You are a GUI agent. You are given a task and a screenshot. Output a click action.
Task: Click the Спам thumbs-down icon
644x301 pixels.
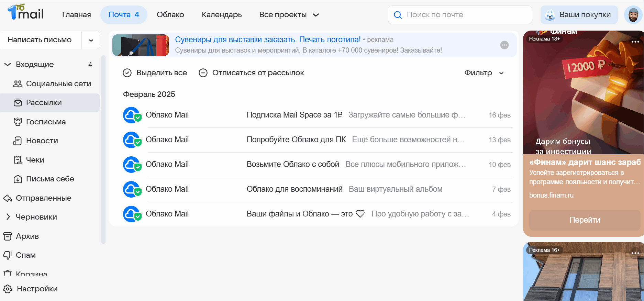pos(8,255)
